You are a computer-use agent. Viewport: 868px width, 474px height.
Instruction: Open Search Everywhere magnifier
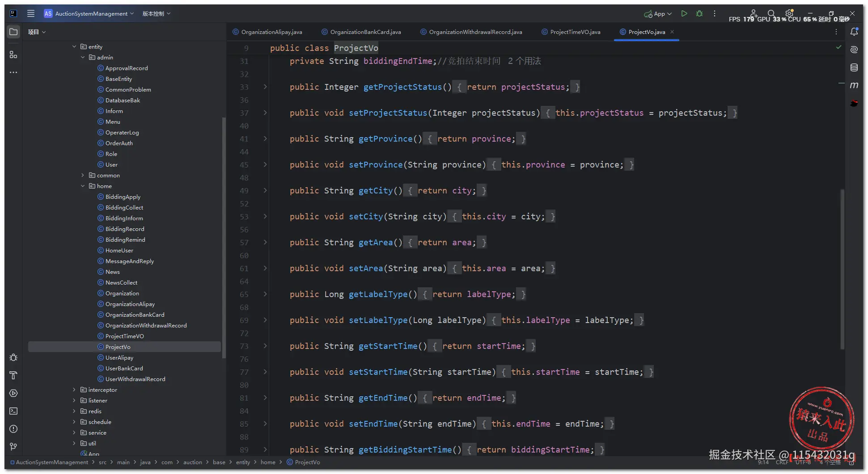pos(771,13)
